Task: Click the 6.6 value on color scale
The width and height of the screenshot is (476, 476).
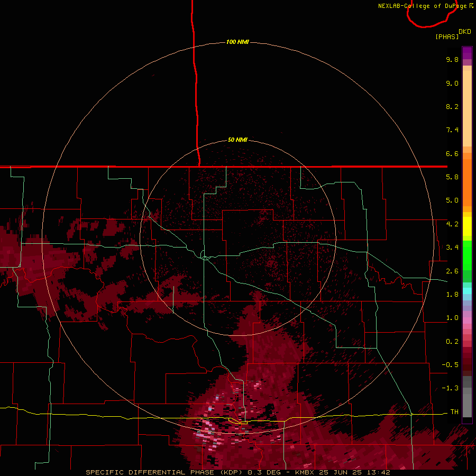Action: (452, 153)
